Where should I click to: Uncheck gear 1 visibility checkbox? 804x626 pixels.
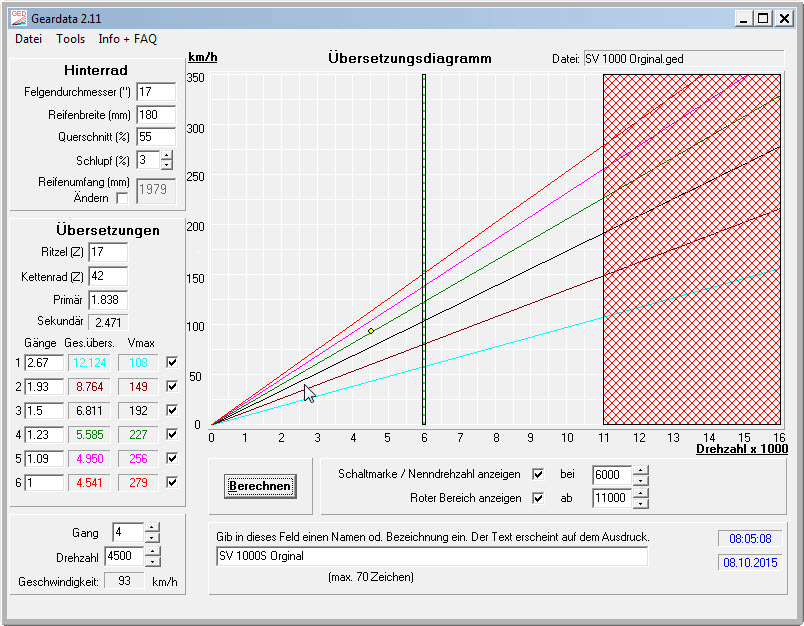click(173, 362)
